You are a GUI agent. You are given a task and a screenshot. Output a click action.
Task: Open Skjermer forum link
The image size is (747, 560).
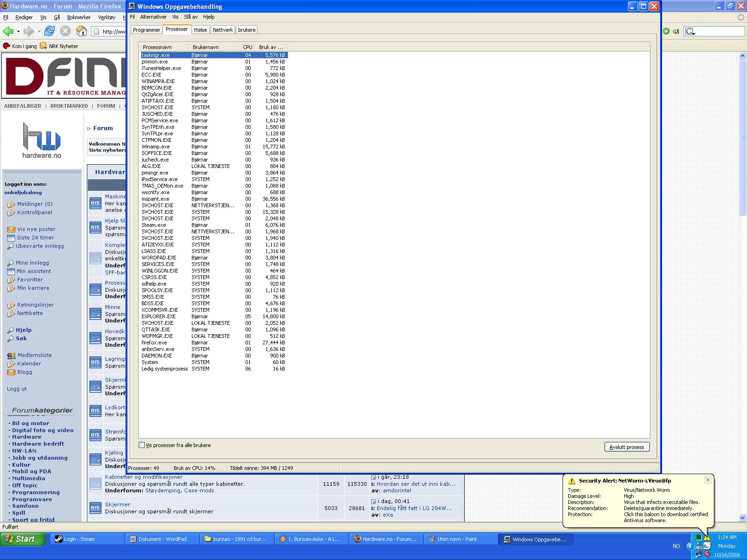[x=118, y=504]
